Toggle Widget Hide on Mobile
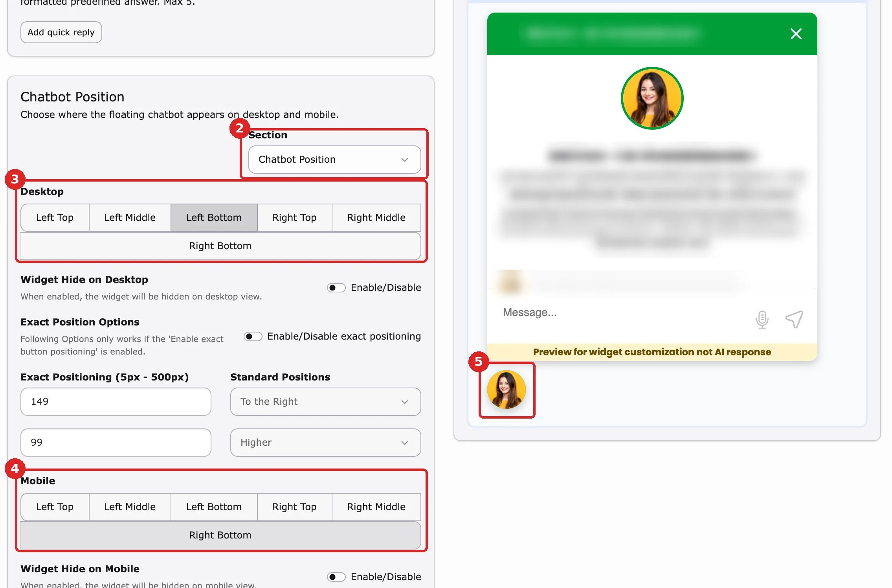The image size is (892, 588). pos(336,577)
